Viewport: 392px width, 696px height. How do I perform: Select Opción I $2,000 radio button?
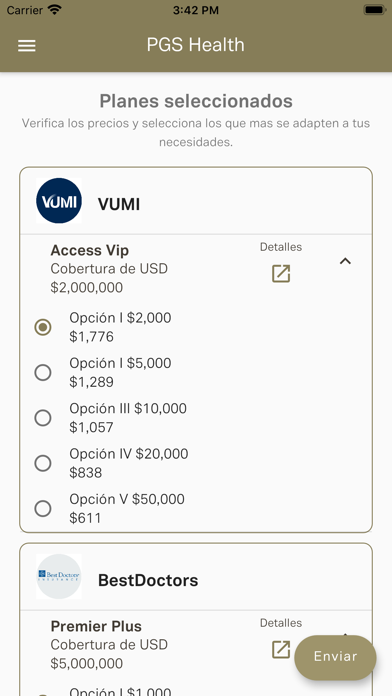(x=43, y=328)
